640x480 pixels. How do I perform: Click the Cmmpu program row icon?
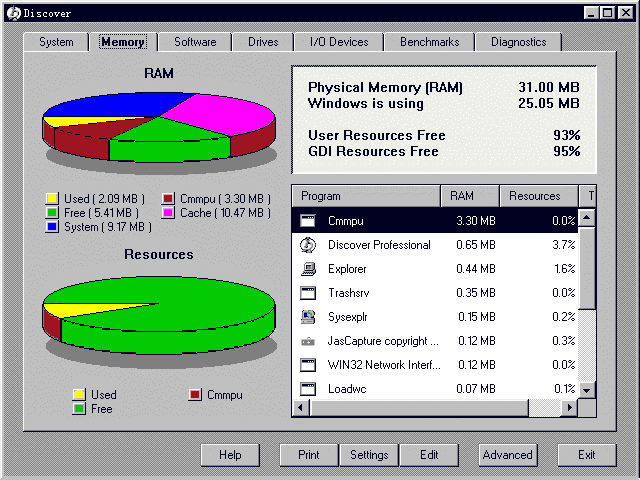(308, 221)
